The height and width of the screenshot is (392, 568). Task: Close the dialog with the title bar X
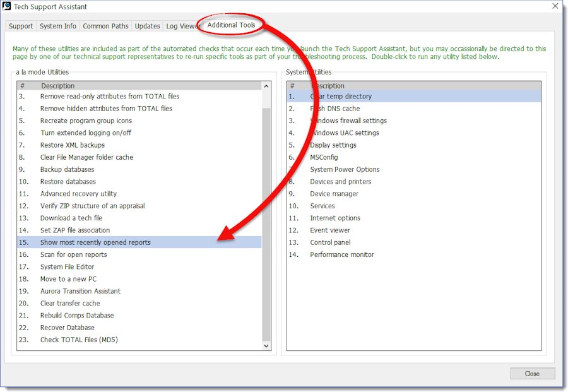click(x=555, y=6)
